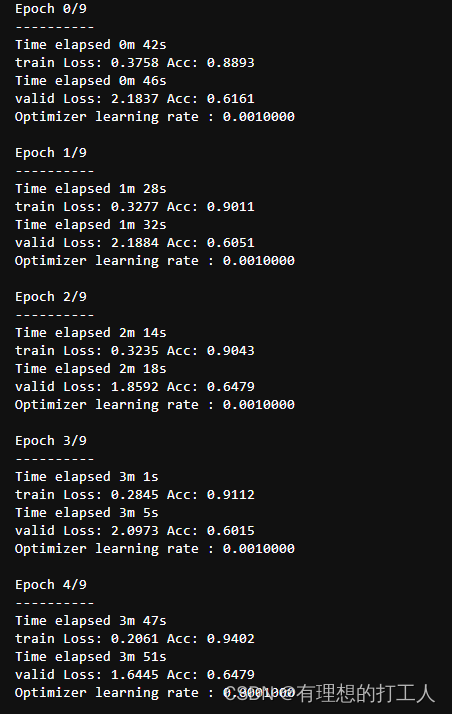Click train Loss 0.2061 Acc 0.9402 line

click(135, 638)
